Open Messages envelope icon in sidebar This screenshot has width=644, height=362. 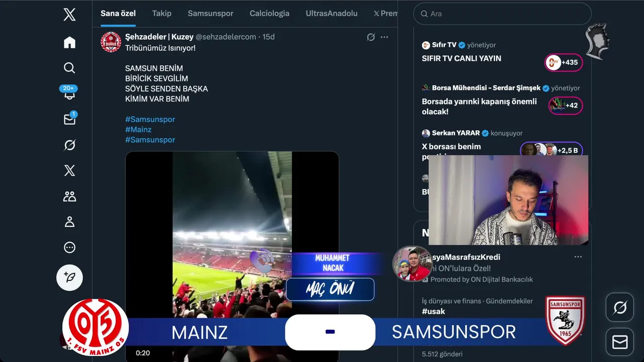pos(69,119)
